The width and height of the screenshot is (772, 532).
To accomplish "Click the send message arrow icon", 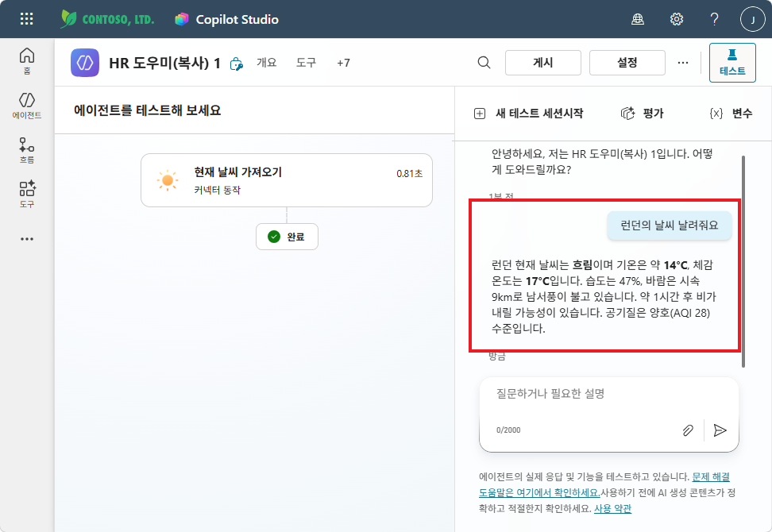I will pos(720,430).
